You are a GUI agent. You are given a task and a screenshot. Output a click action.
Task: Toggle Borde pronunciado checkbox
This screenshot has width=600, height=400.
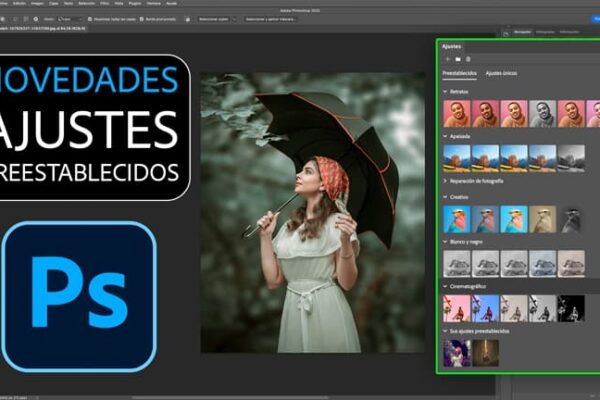coord(142,19)
